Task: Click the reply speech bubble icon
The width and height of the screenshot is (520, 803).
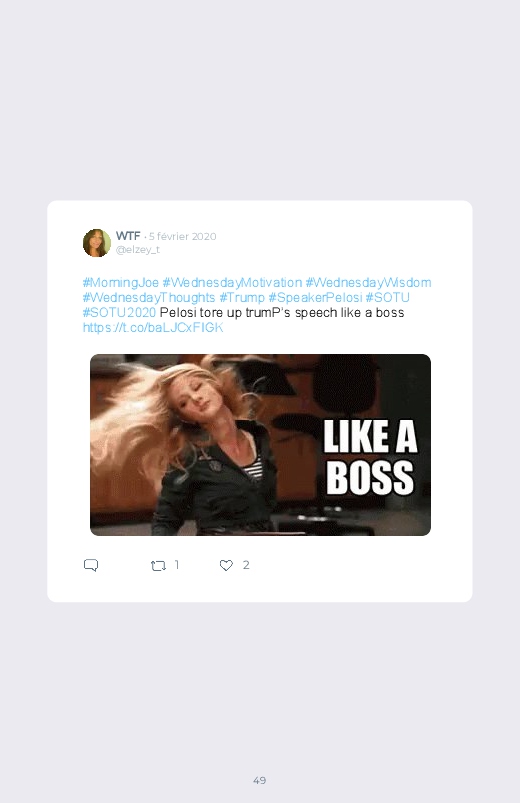Action: click(91, 565)
